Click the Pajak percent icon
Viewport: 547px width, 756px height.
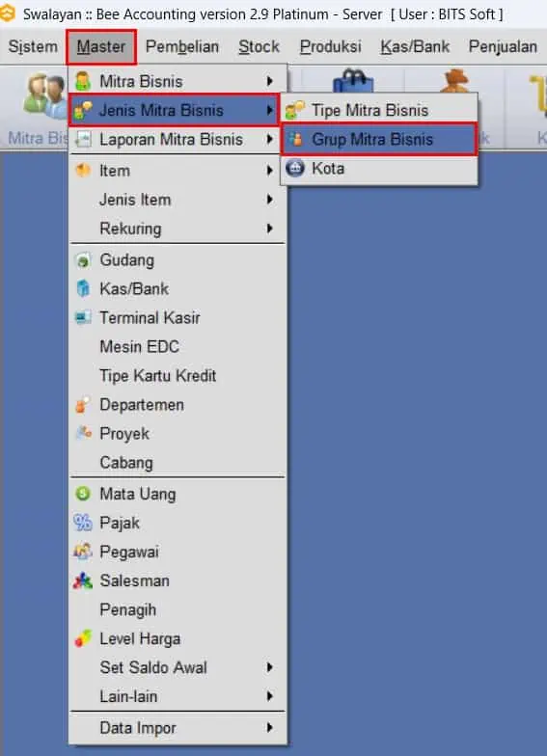point(83,523)
